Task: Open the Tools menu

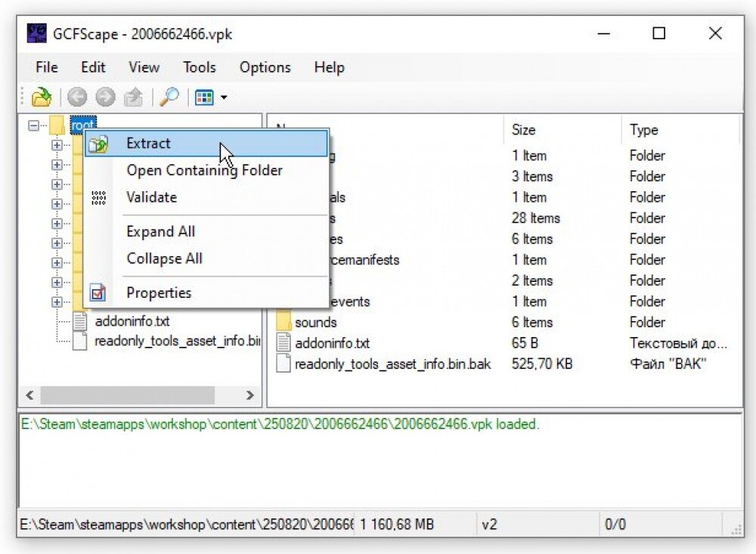Action: [199, 67]
